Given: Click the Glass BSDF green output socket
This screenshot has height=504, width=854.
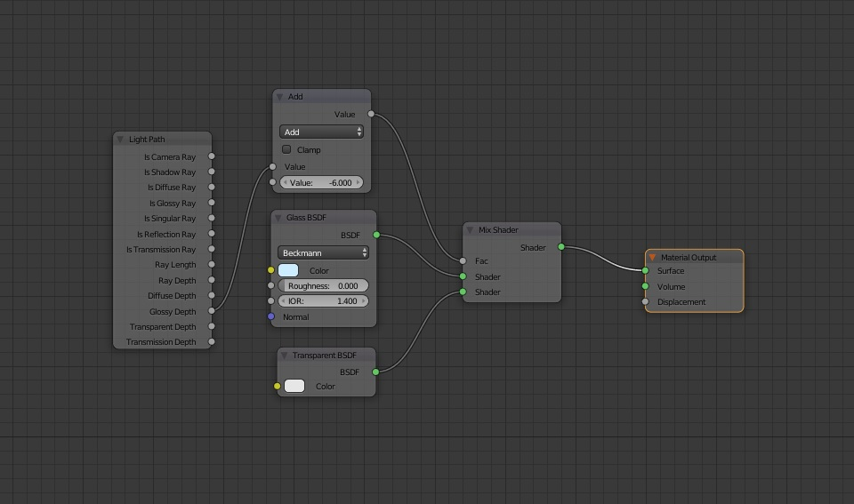Looking at the screenshot, I should (x=376, y=235).
